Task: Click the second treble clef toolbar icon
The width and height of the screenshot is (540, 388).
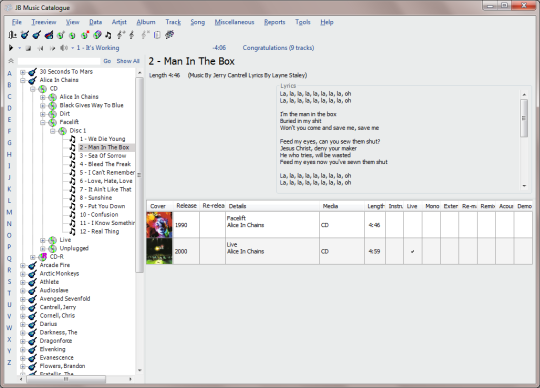Action: click(x=131, y=35)
